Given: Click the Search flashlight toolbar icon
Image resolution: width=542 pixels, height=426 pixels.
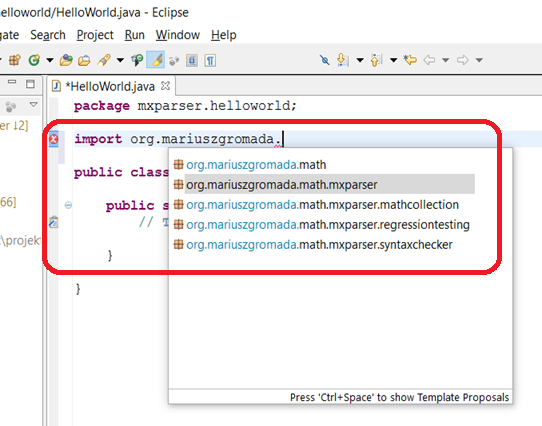Looking at the screenshot, I should pyautogui.click(x=104, y=60).
